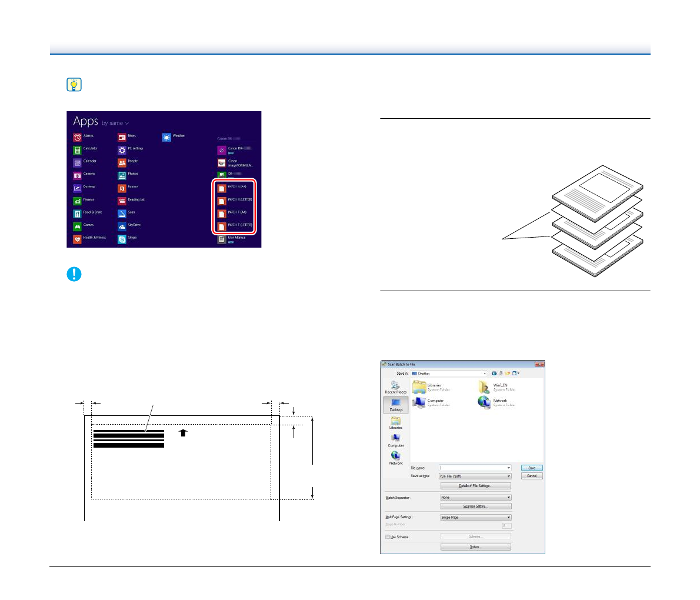Enable the Use Schema checkbox
The image size is (700, 600).
pos(387,537)
